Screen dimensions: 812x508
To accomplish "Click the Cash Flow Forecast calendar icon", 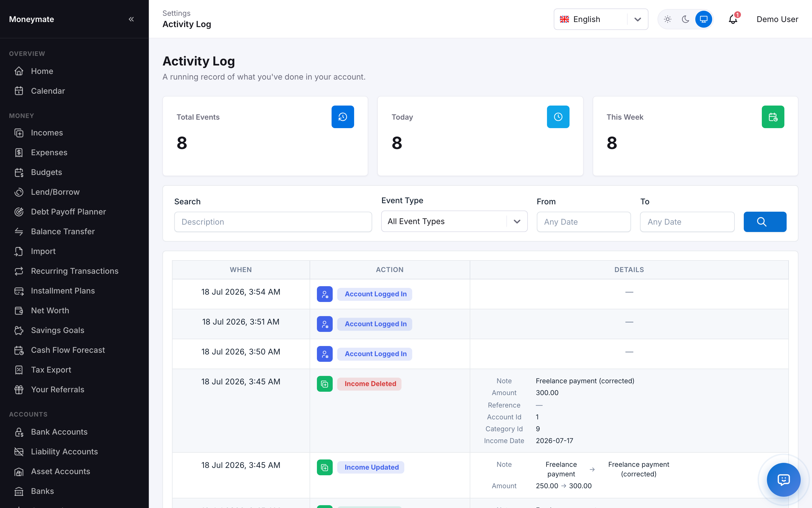I will [x=19, y=350].
